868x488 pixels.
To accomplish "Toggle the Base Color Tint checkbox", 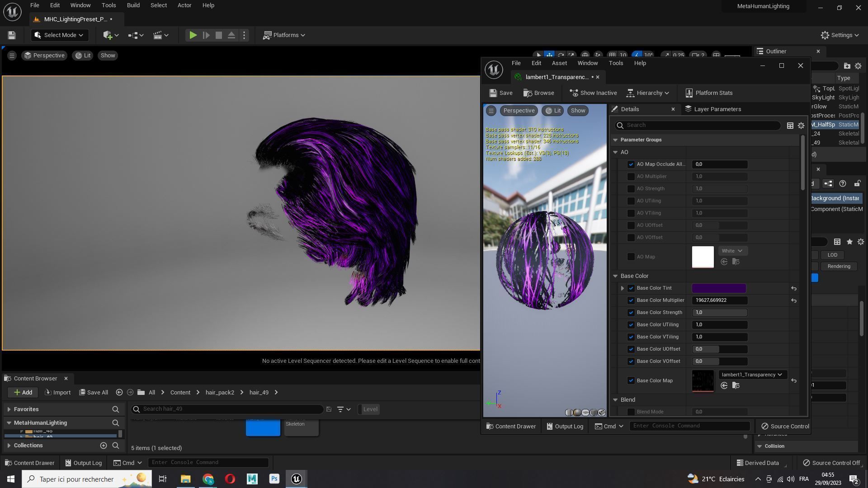I will [x=631, y=288].
